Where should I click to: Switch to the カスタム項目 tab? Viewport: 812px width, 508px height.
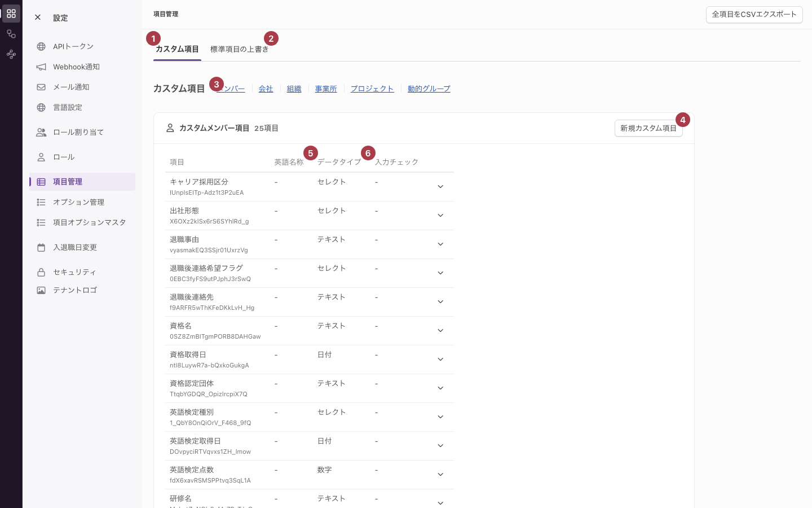pyautogui.click(x=177, y=49)
